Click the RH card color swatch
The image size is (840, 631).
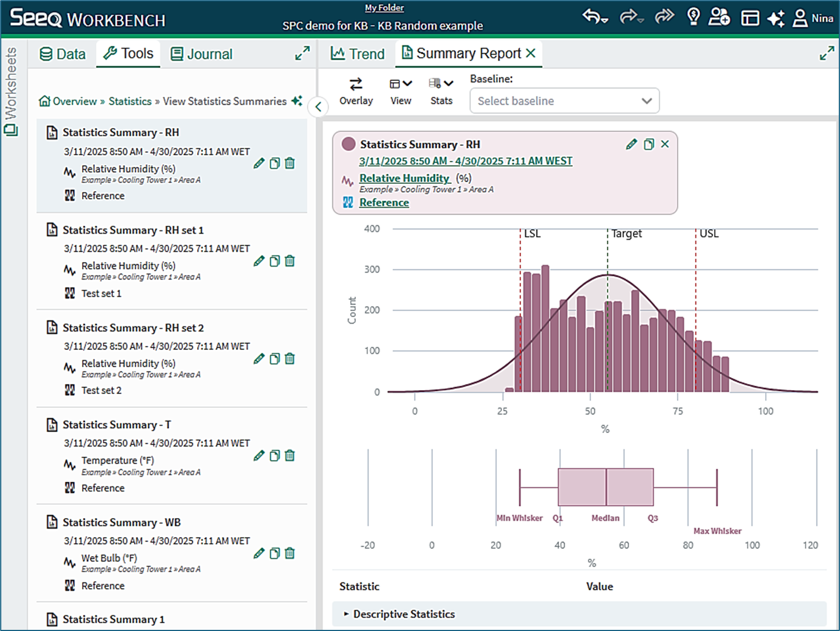pyautogui.click(x=349, y=144)
